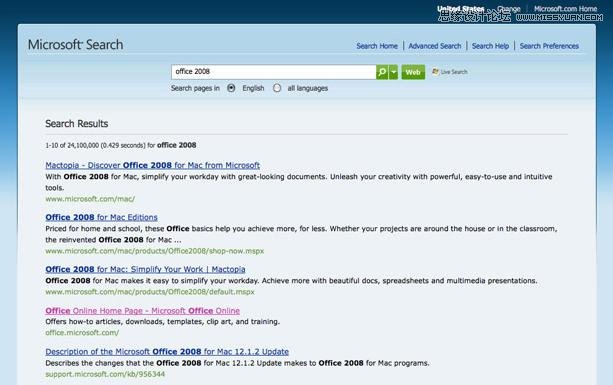613x385 pixels.
Task: Click the www.microsoft.com/mac/ URL text
Action: (90, 199)
